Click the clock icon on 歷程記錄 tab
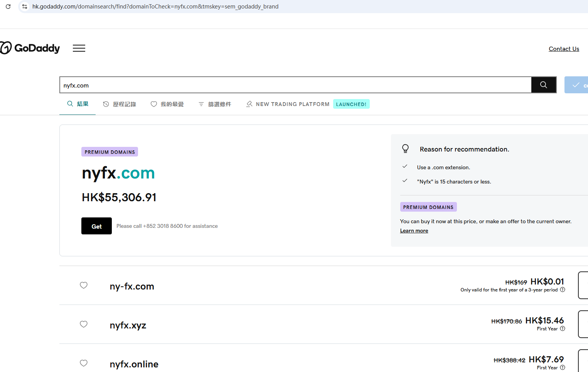588x372 pixels. pos(106,104)
